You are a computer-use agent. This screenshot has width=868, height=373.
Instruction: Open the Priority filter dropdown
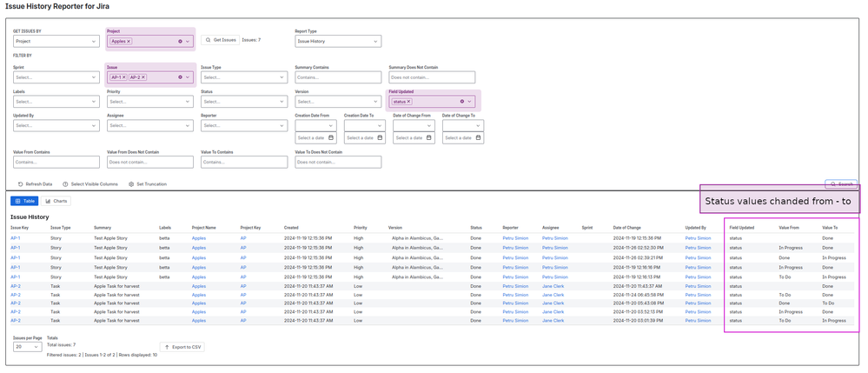coord(150,102)
